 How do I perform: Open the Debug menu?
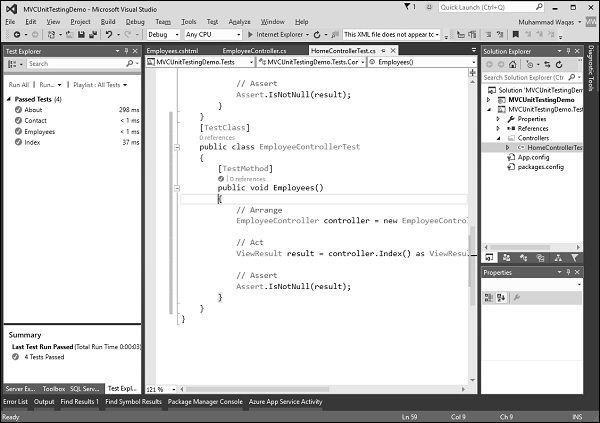tap(135, 22)
